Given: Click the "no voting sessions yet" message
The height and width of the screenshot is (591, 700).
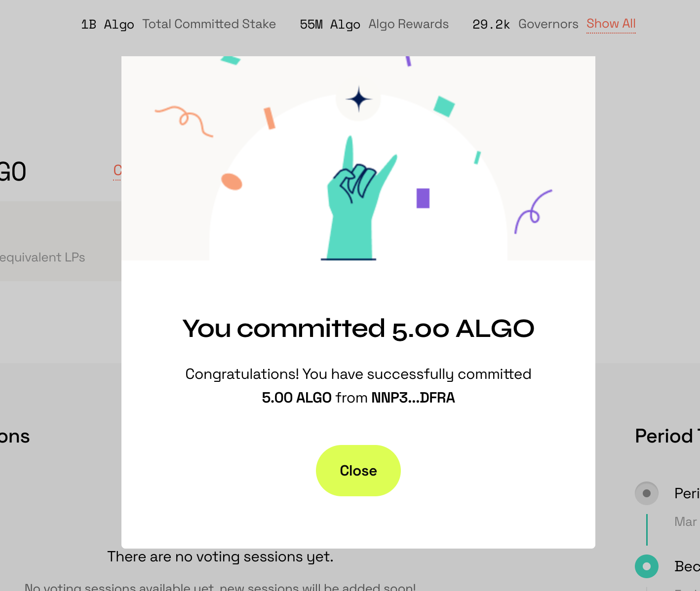Looking at the screenshot, I should pyautogui.click(x=220, y=557).
